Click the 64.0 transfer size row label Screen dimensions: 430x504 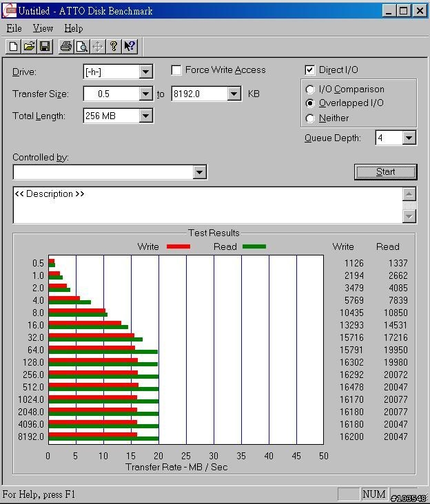tap(36, 350)
